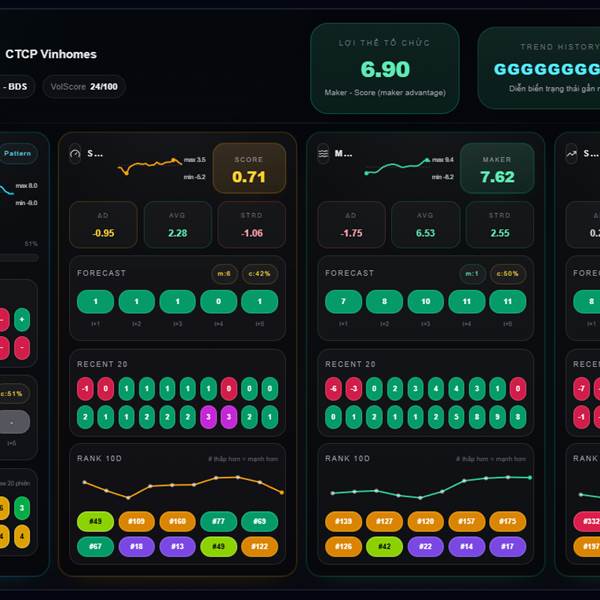Click the MAKER 7.62 box
Image resolution: width=600 pixels, height=600 pixels.
pyautogui.click(x=497, y=168)
